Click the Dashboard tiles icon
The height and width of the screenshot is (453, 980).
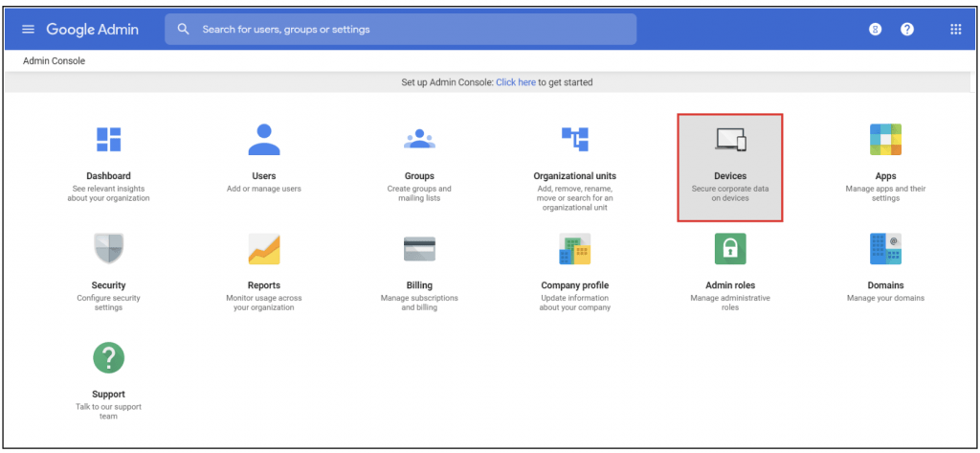coord(108,139)
